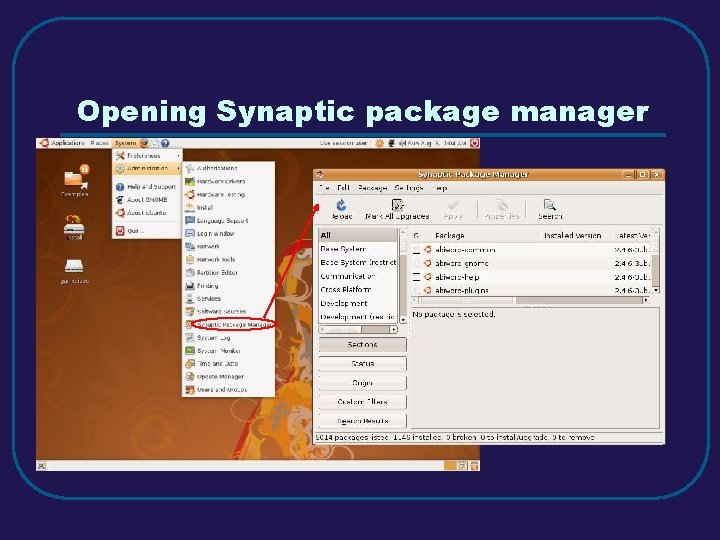720x540 pixels.
Task: Toggle the status checkbox for abiword-help
Action: (416, 277)
